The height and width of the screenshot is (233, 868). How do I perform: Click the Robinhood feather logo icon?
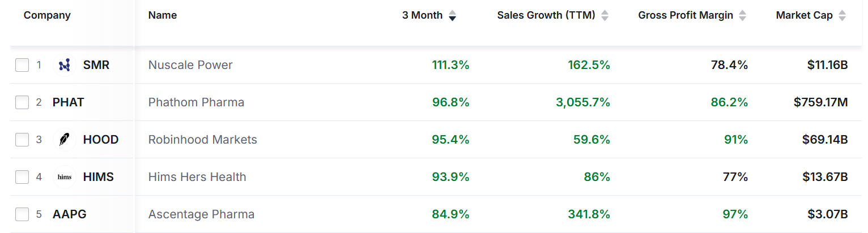[x=65, y=140]
